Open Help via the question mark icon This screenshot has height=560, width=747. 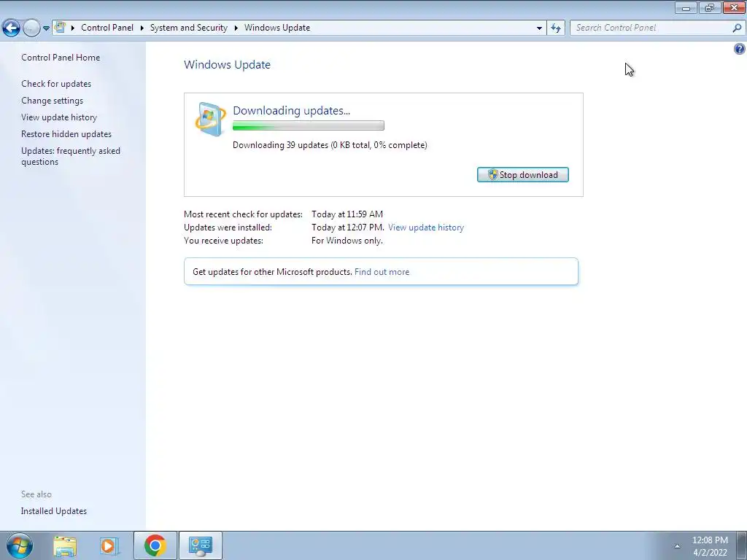(740, 49)
